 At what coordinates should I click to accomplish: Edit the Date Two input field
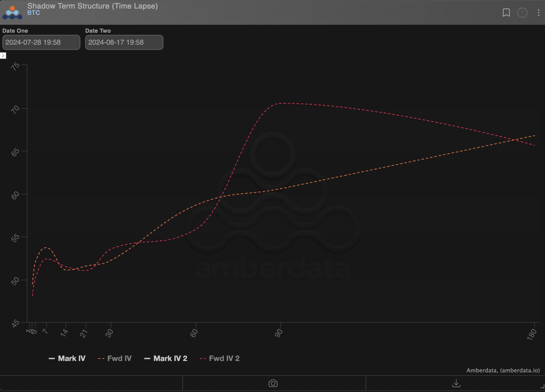pos(124,42)
